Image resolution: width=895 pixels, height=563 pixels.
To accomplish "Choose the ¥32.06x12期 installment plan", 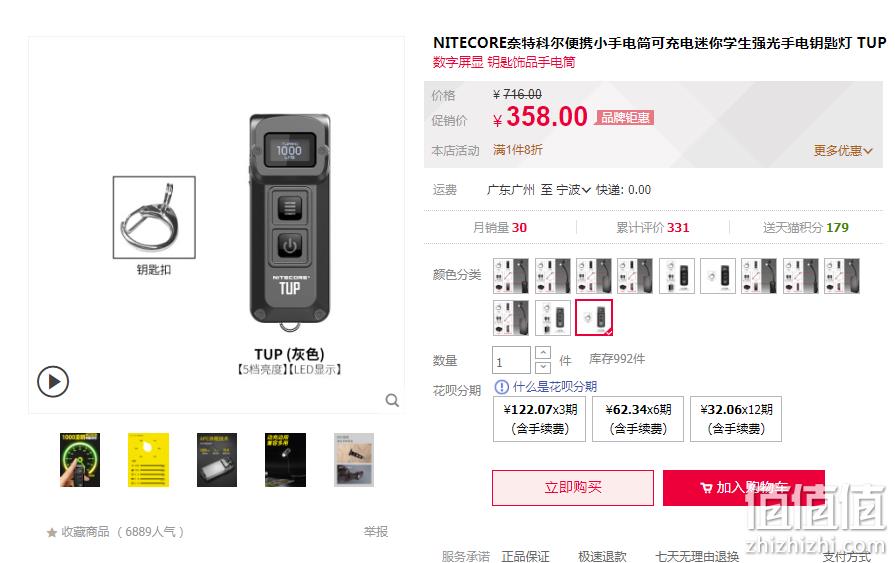I will [736, 419].
